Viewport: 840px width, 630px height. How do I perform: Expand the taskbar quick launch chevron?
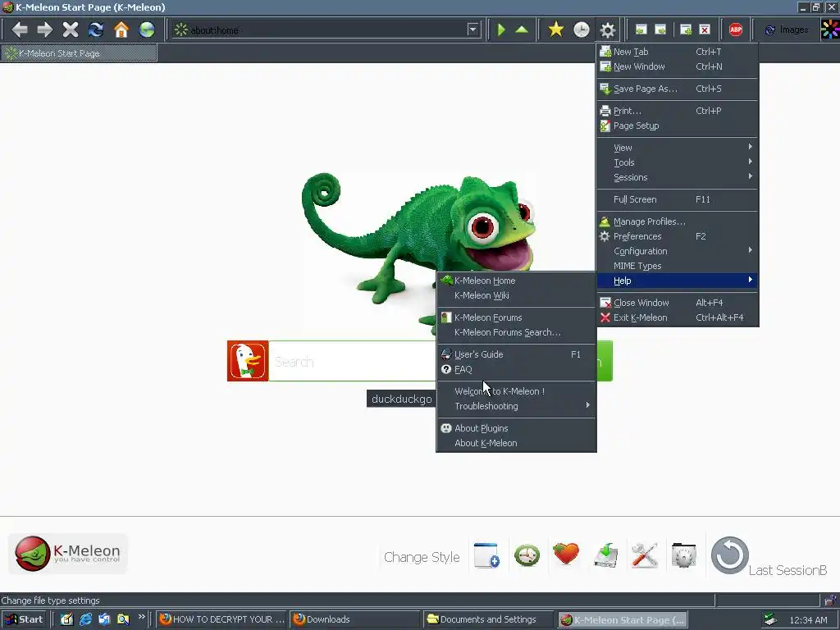(x=141, y=617)
